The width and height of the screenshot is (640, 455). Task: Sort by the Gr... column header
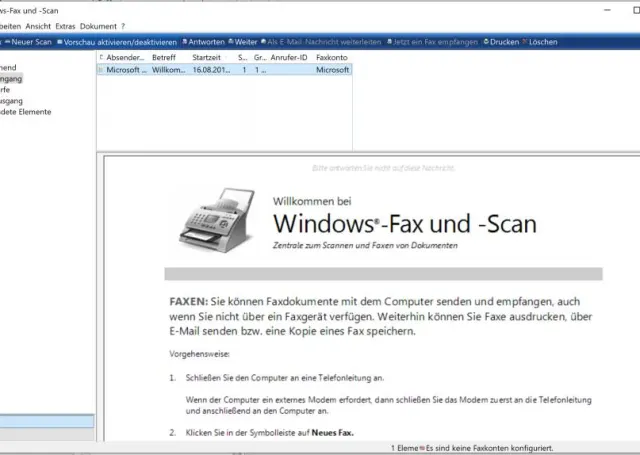[260, 58]
